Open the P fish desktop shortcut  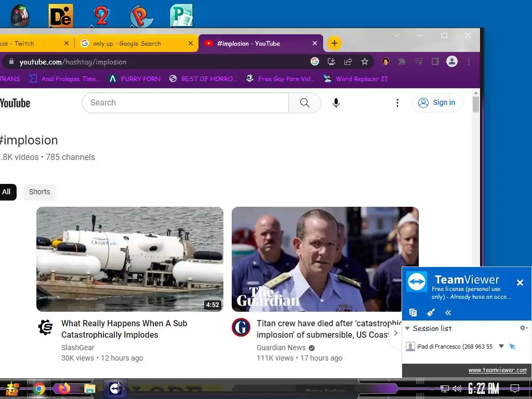coord(141,15)
